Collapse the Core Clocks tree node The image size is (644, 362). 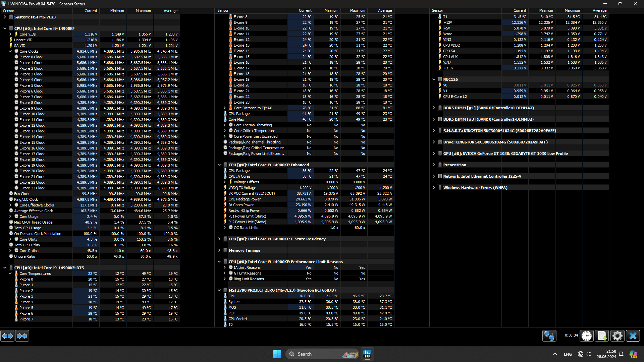[10, 51]
